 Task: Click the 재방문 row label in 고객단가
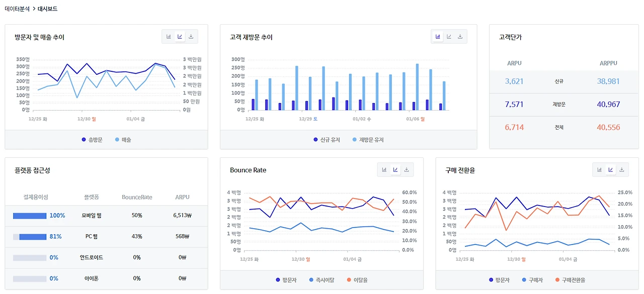tap(559, 105)
